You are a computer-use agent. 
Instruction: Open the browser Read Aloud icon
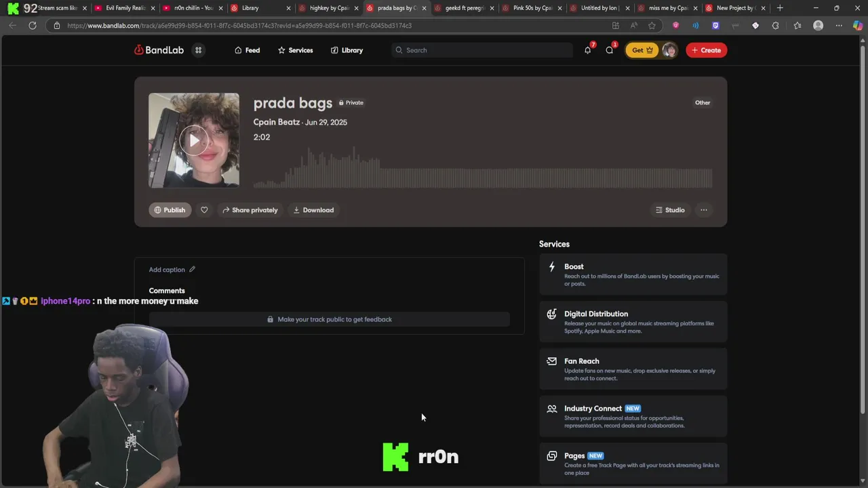[634, 25]
